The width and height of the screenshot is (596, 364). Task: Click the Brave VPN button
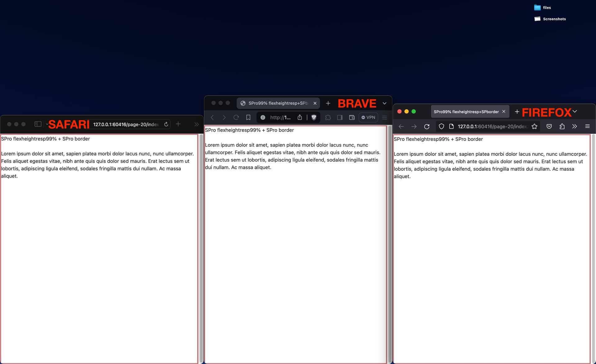[368, 117]
